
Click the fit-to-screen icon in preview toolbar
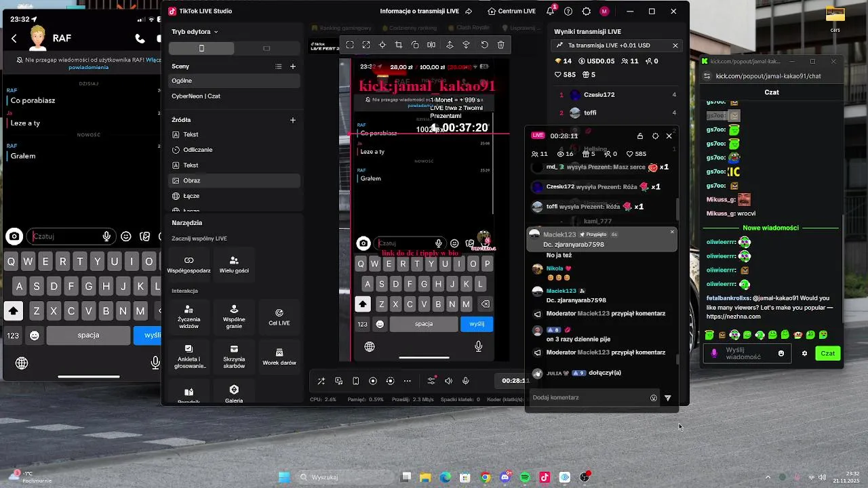pos(350,45)
